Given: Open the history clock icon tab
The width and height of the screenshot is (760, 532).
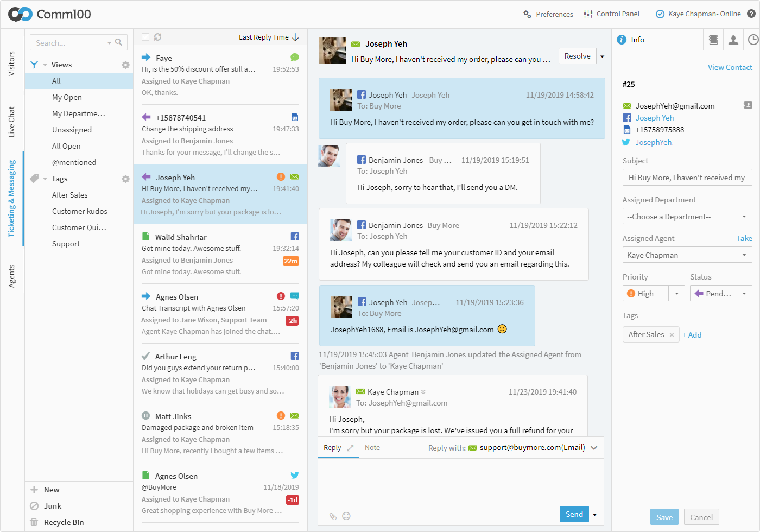Looking at the screenshot, I should coord(752,40).
